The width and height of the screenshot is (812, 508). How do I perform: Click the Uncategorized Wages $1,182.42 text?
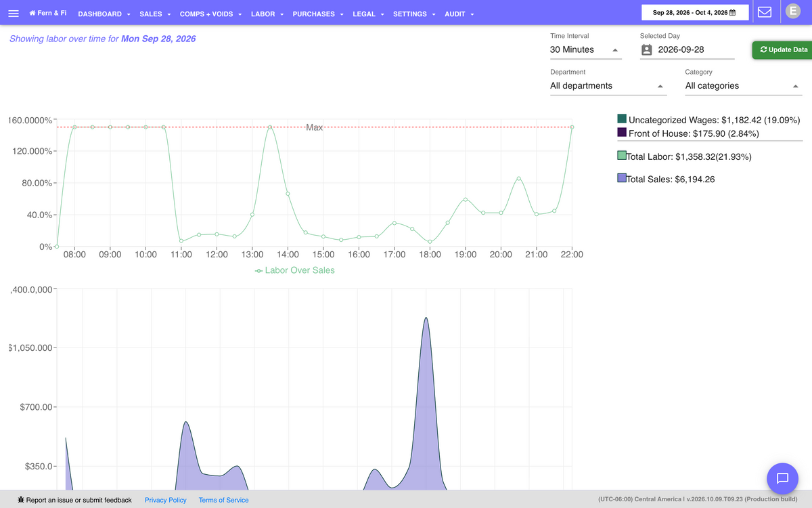[715, 120]
